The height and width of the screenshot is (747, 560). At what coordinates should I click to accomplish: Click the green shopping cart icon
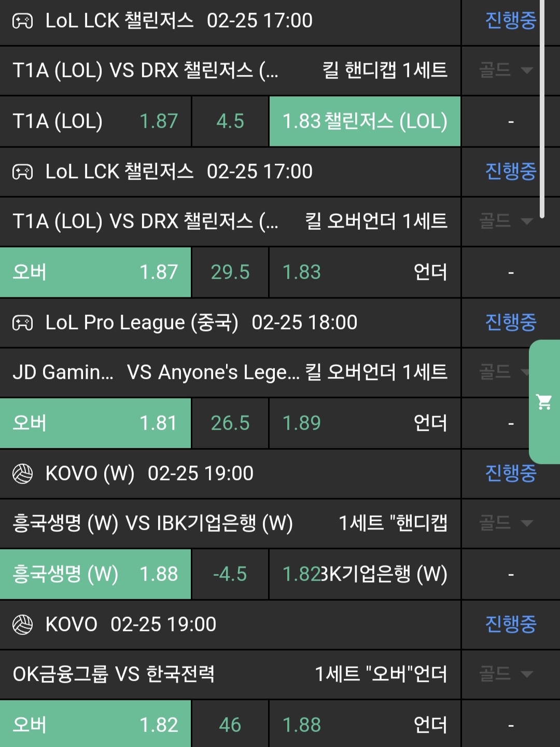click(544, 402)
